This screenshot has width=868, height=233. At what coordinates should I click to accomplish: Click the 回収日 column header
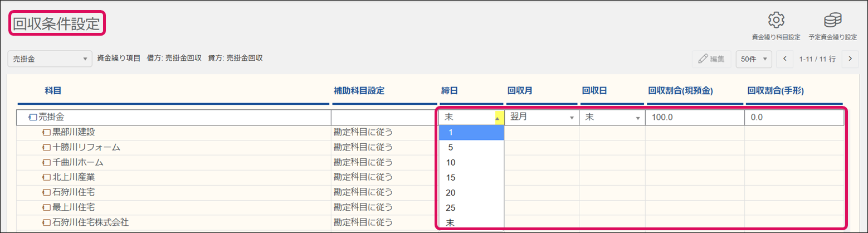595,90
